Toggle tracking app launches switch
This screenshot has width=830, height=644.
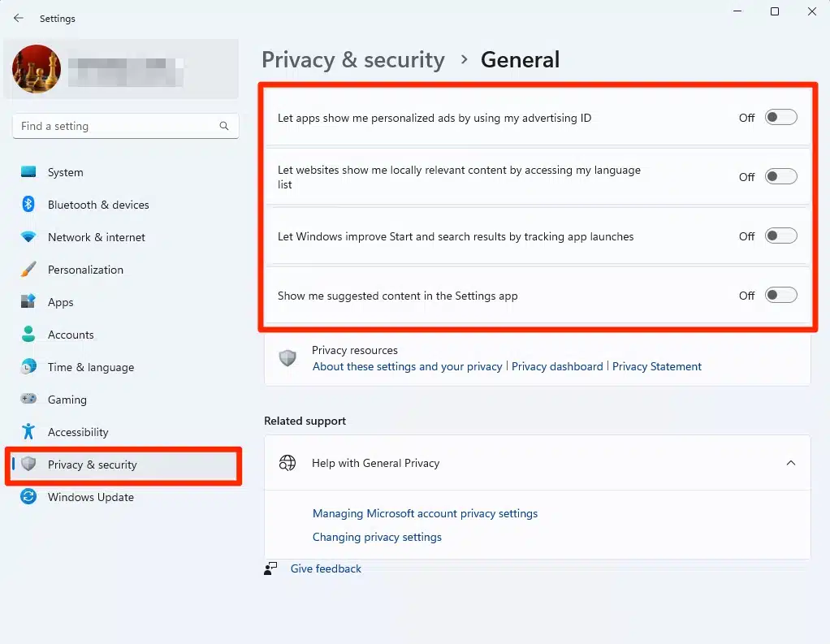coord(780,236)
